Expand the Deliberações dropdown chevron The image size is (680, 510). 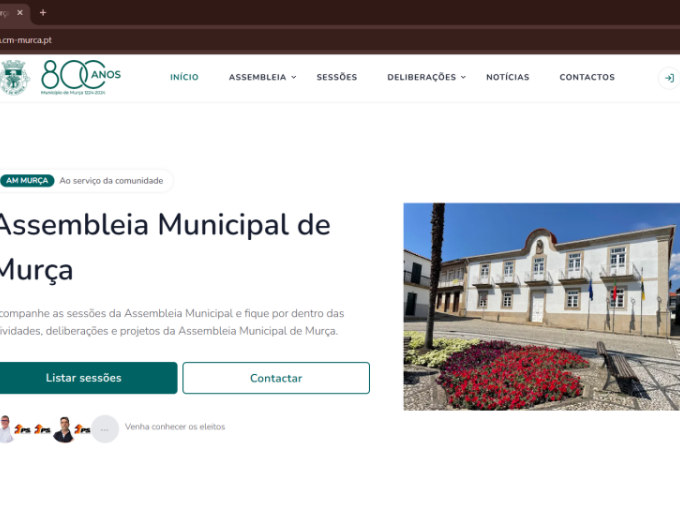463,77
